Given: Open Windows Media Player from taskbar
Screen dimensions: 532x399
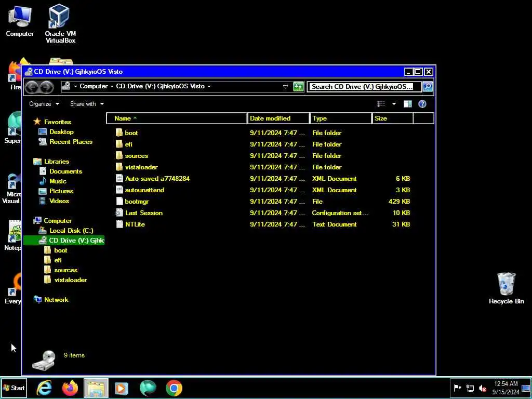Looking at the screenshot, I should [122, 388].
